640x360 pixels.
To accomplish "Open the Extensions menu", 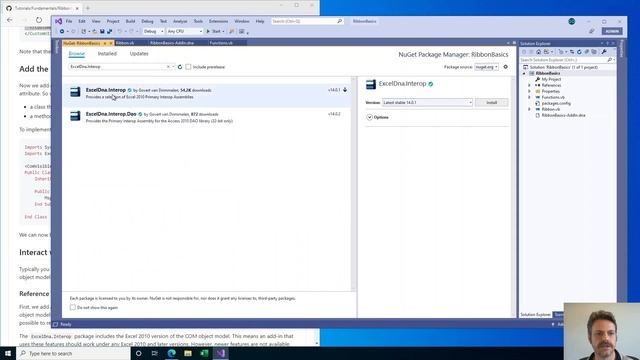I will click(x=218, y=21).
